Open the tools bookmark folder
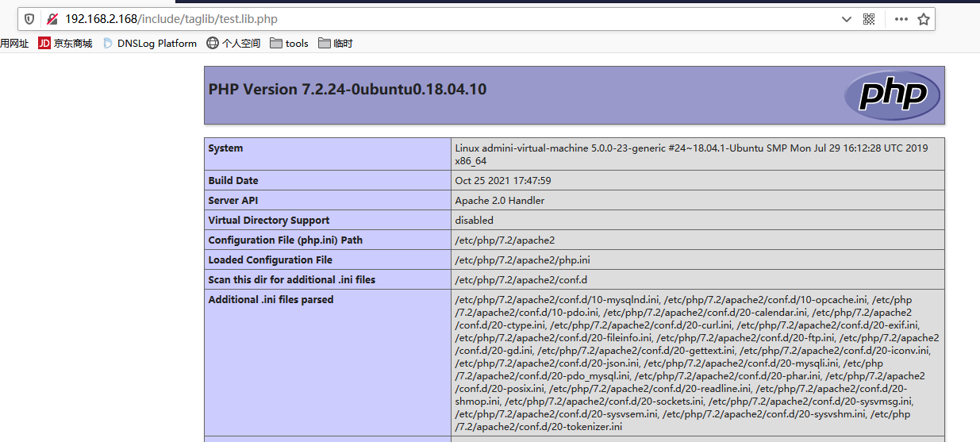This screenshot has width=980, height=442. tap(289, 44)
